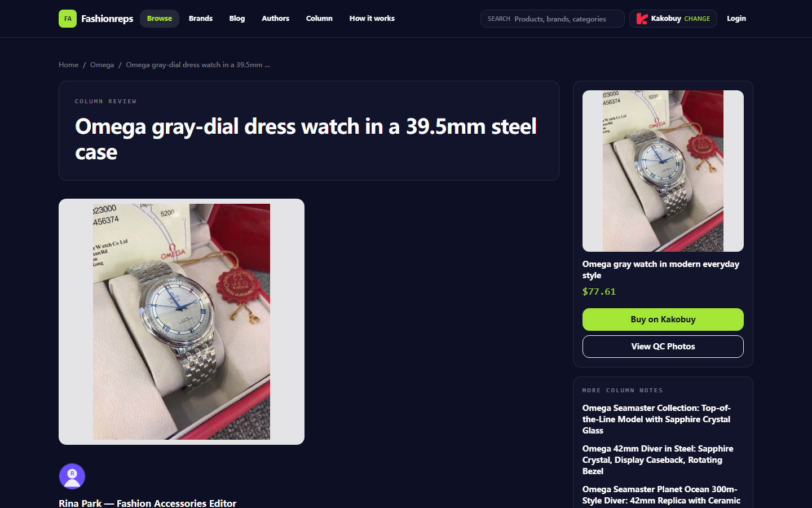Open 'Omega Seamaster Collection: Top-of-the-Line Model' note
This screenshot has height=508, width=812.
tap(657, 419)
